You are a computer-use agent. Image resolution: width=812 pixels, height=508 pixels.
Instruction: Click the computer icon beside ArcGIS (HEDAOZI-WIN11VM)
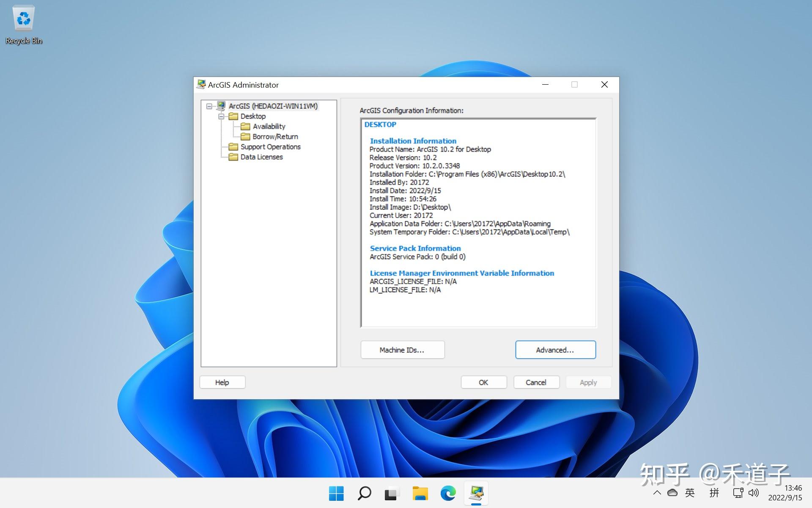[221, 106]
